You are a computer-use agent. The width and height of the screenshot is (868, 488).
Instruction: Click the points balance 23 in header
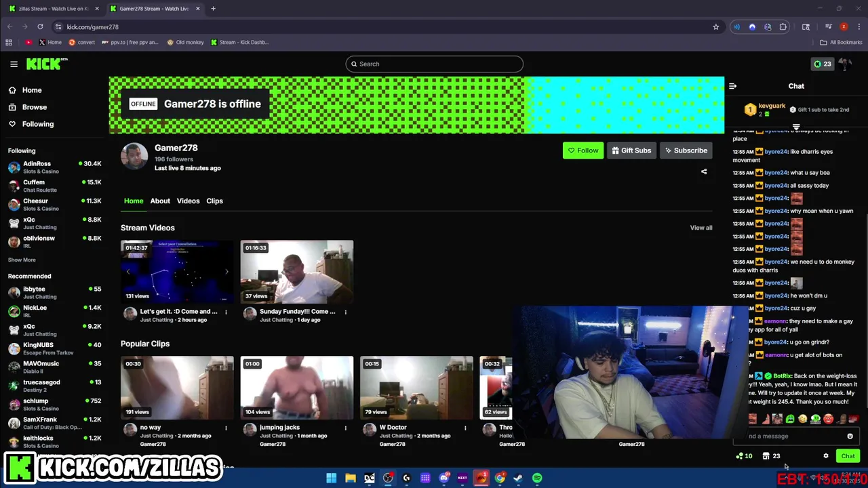[x=822, y=64]
